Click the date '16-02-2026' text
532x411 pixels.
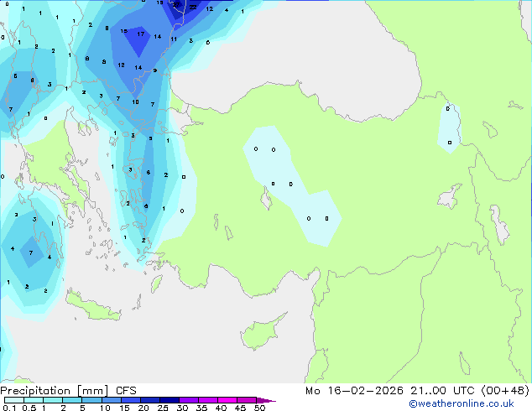(x=365, y=391)
